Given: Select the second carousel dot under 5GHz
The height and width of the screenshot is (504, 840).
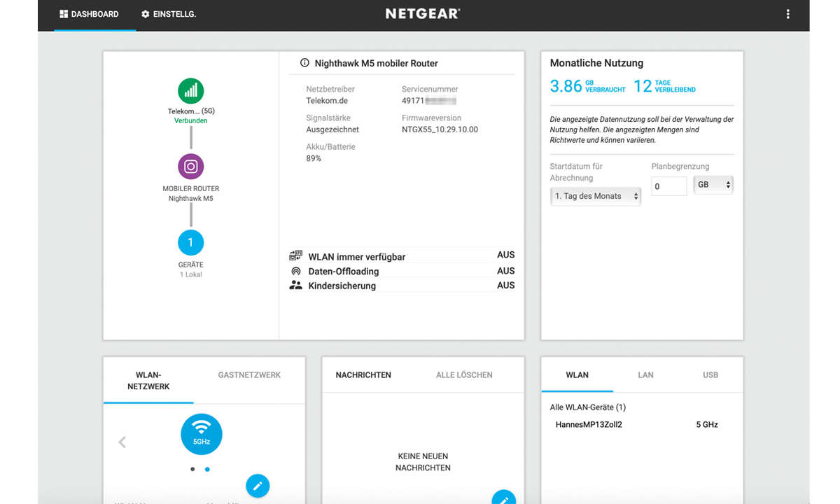Looking at the screenshot, I should coord(207,469).
